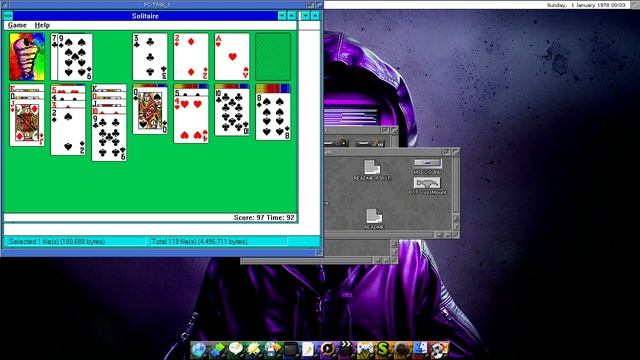Viewport: 640px width, 360px height.
Task: Open the lower drawer icon in Amiga window
Action: (x=427, y=186)
